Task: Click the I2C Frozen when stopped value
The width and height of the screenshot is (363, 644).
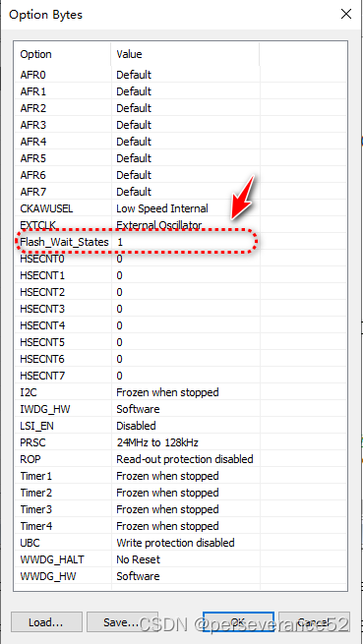Action: [167, 392]
